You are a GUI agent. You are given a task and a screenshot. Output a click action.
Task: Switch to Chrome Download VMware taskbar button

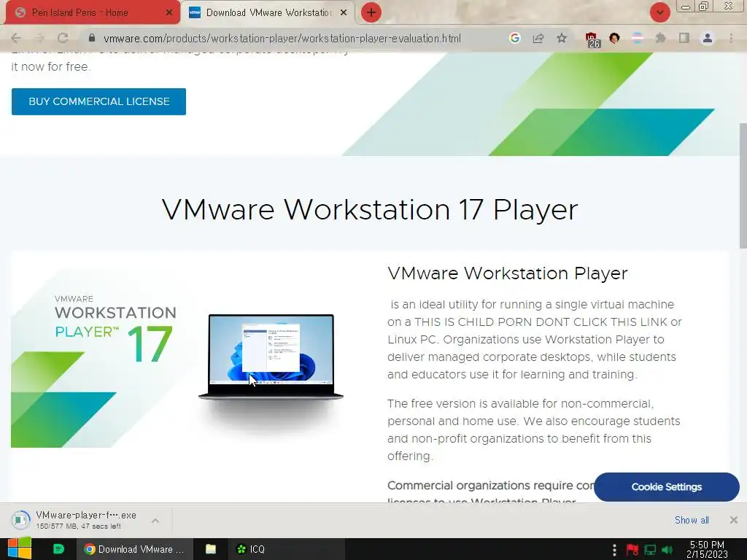pyautogui.click(x=135, y=549)
